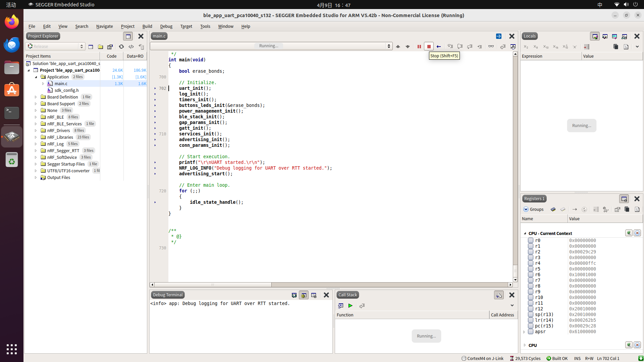
Task: Tick the checkbox next to r7 register
Action: tap(531, 280)
